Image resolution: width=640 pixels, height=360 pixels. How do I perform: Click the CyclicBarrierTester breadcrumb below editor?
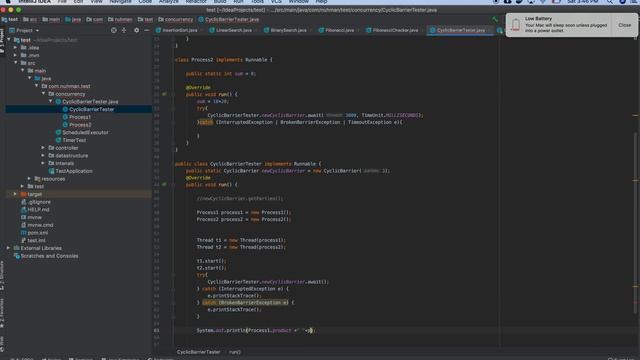tap(198, 352)
